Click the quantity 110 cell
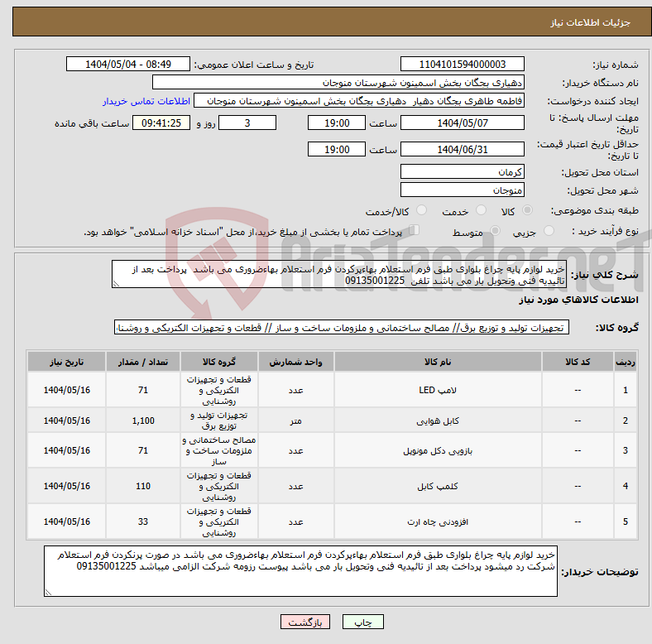The image size is (652, 644). tap(143, 486)
